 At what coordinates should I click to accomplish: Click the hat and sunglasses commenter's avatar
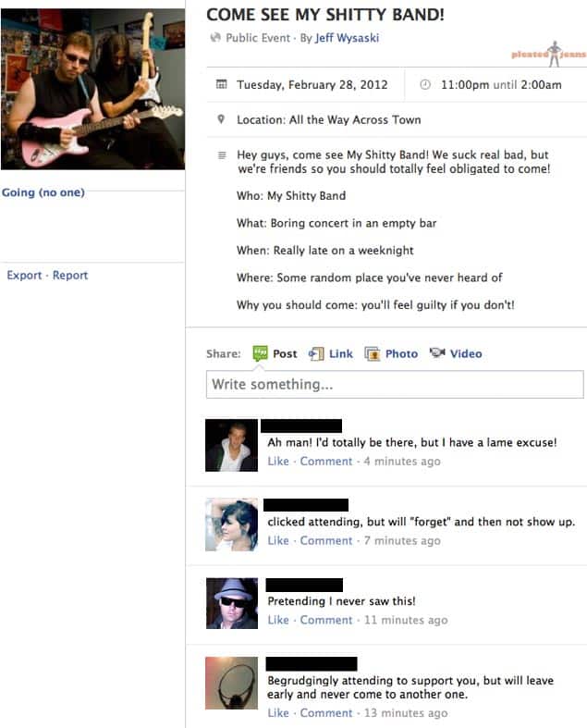click(x=231, y=603)
